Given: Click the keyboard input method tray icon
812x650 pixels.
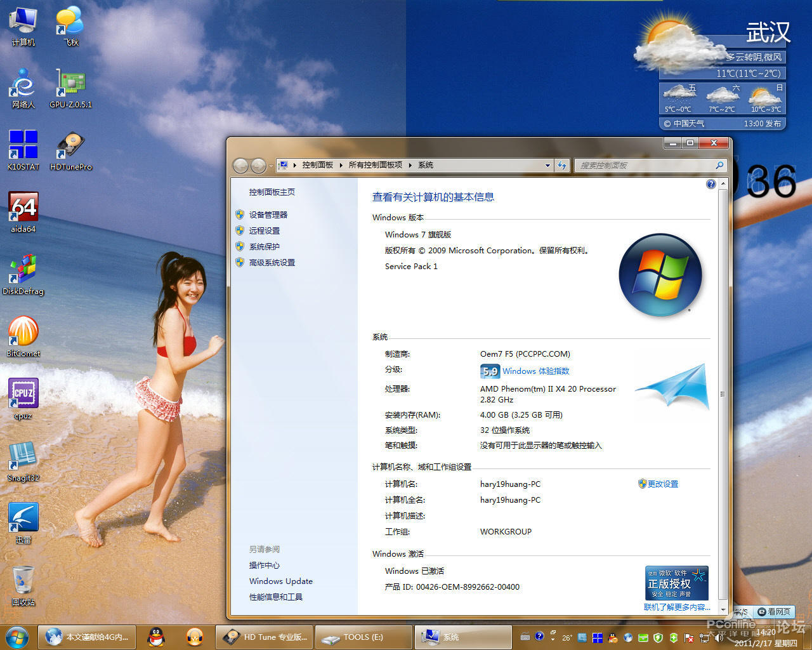Looking at the screenshot, I should pos(525,637).
